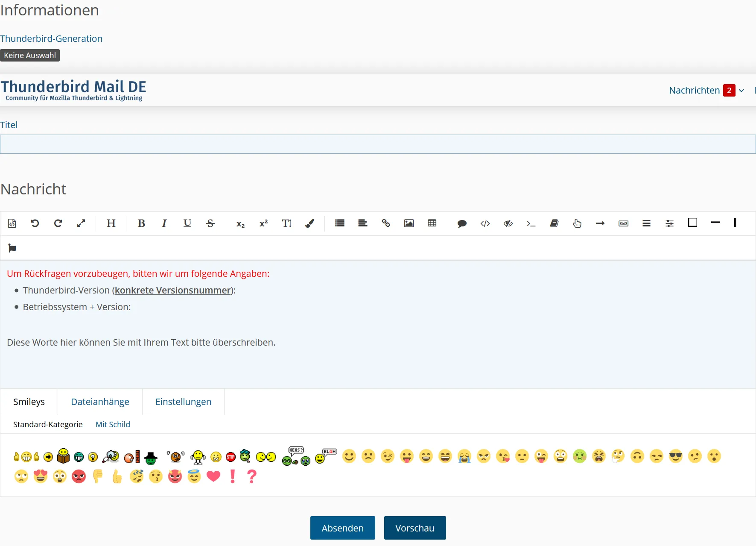Focus the Titel input field
This screenshot has width=756, height=546.
point(378,144)
